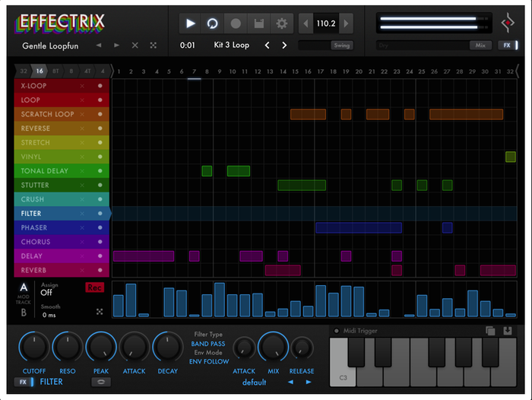Select next loop after Kit 3 Loop
This screenshot has height=400, width=532.
click(x=284, y=45)
